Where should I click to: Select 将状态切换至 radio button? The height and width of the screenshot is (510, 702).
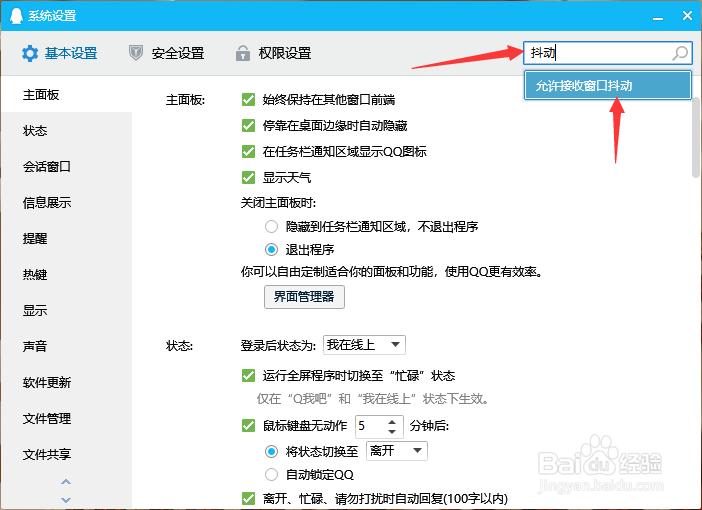(x=271, y=451)
